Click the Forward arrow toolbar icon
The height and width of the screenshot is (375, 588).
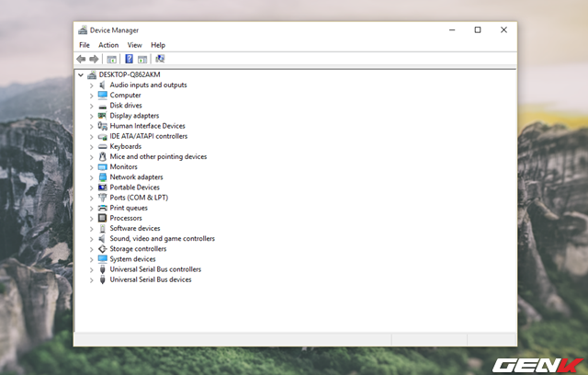coord(94,59)
